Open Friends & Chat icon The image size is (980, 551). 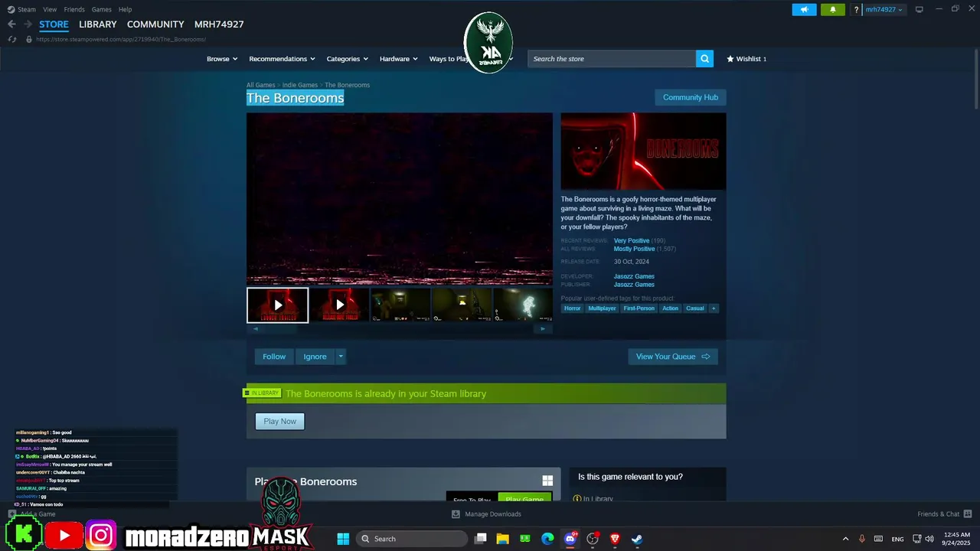[968, 514]
